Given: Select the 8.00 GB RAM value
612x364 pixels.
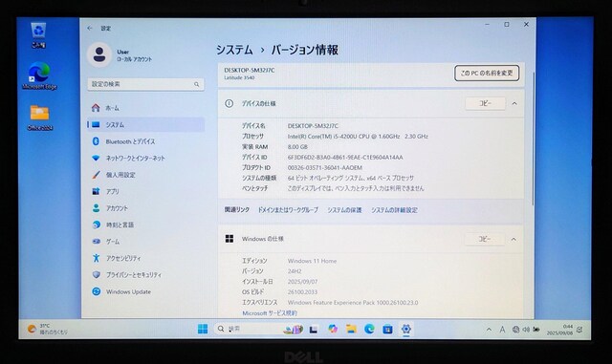Looking at the screenshot, I should pyautogui.click(x=297, y=147).
